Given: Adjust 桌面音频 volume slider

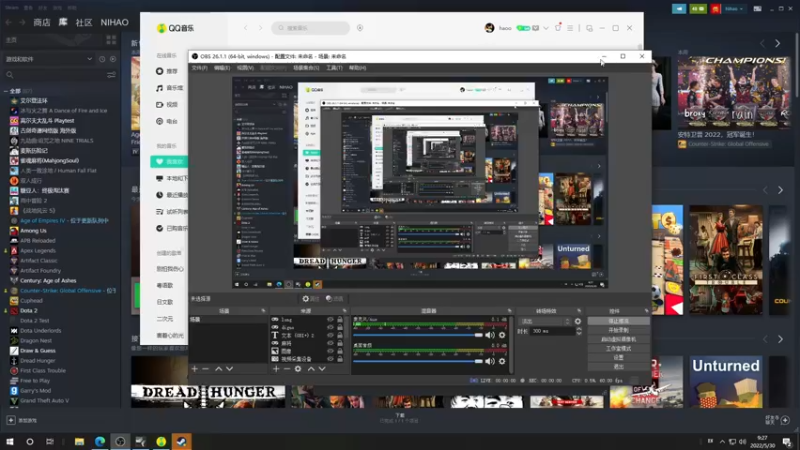Looking at the screenshot, I should pos(417,361).
